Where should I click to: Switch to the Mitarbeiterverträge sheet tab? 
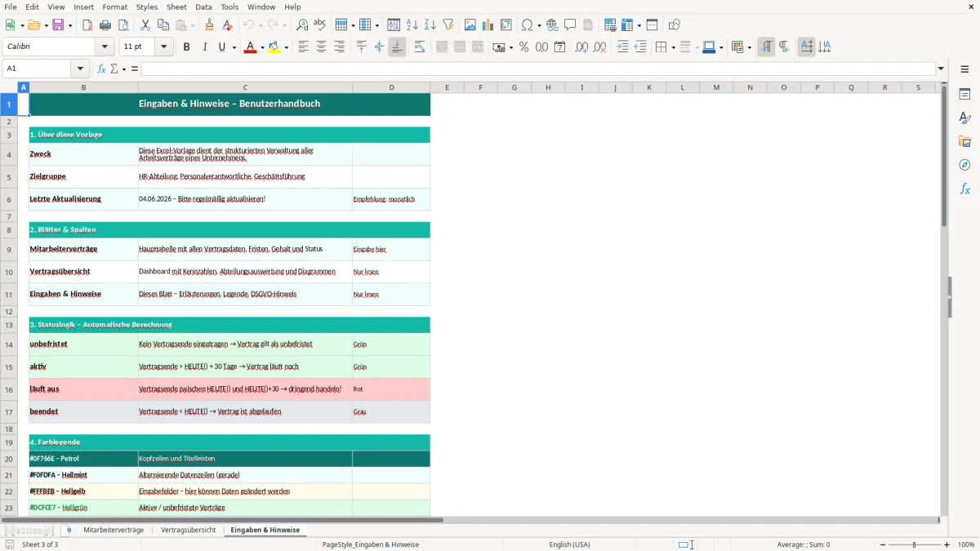point(114,530)
